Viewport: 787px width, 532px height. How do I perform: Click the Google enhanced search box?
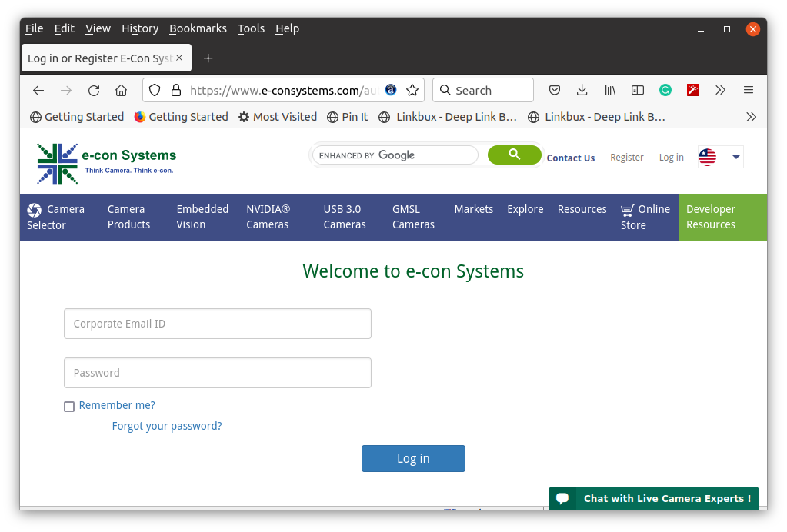click(x=395, y=155)
